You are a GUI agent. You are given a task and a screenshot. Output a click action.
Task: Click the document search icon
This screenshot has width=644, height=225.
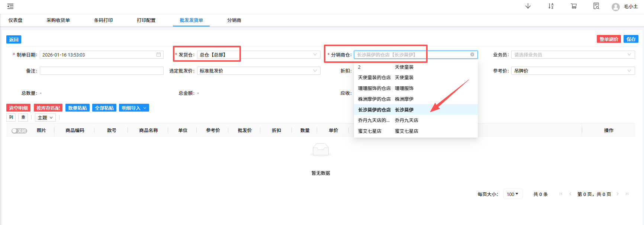pos(596,6)
